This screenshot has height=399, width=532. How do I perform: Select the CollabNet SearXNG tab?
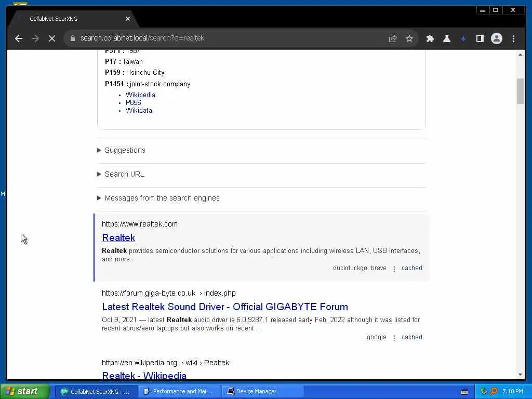coord(73,19)
